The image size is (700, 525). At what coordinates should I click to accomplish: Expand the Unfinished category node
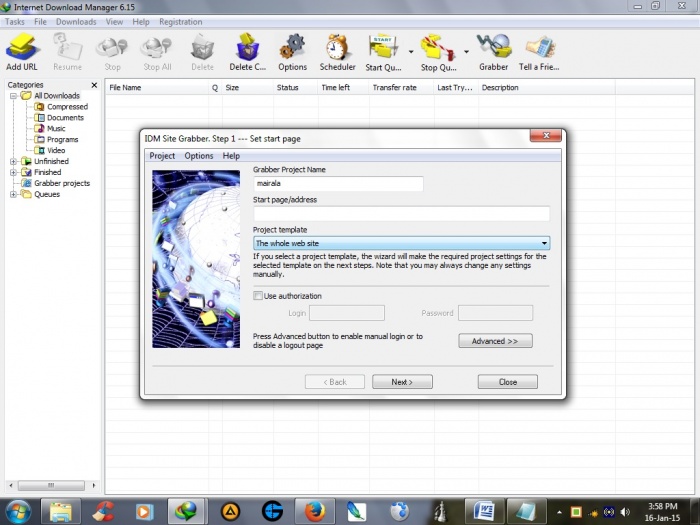(x=13, y=161)
